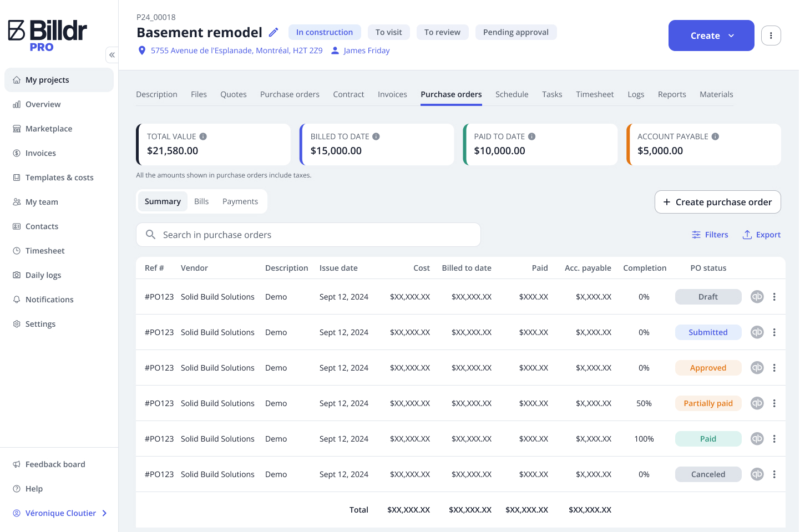Switch to the Payments view
800x532 pixels.
point(240,201)
